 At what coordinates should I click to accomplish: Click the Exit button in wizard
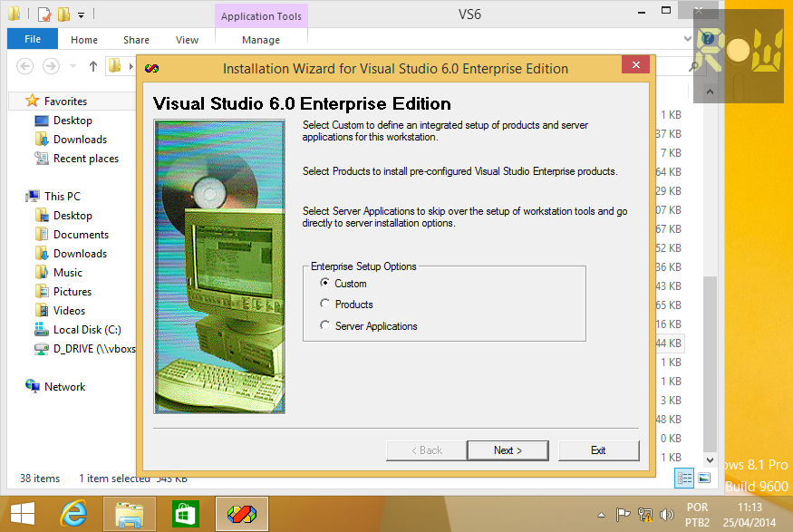[x=598, y=450]
